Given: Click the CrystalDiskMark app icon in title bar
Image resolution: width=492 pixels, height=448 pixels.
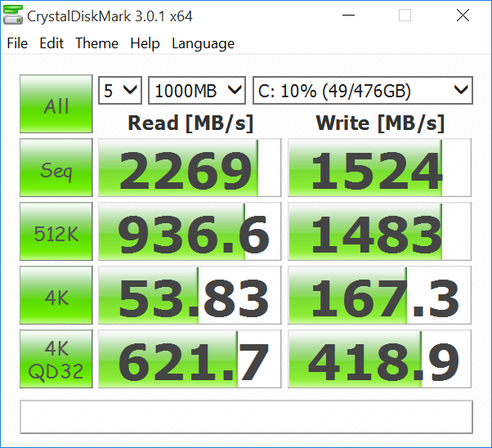Looking at the screenshot, I should [13, 15].
